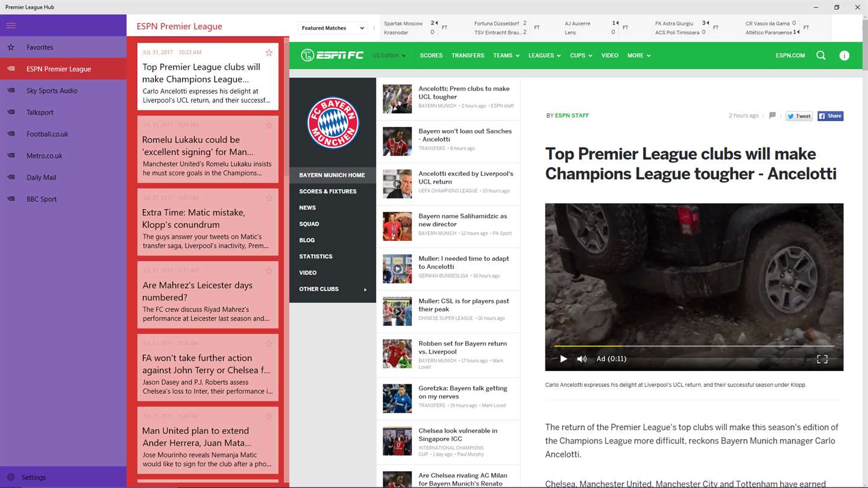Click the ESPN Premier League feed icon

click(11, 69)
